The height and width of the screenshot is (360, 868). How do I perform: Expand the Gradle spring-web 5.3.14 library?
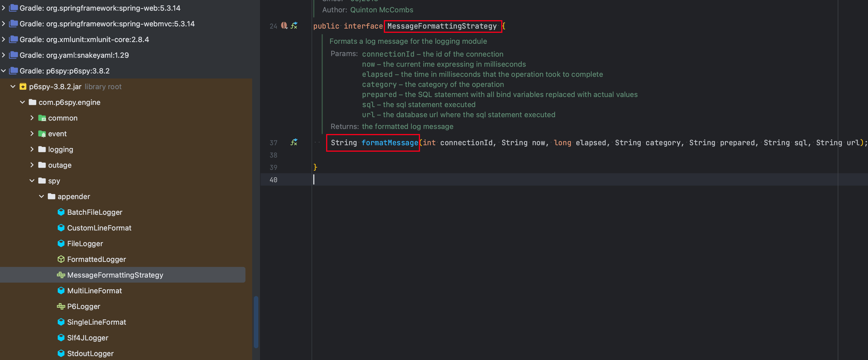coord(3,8)
